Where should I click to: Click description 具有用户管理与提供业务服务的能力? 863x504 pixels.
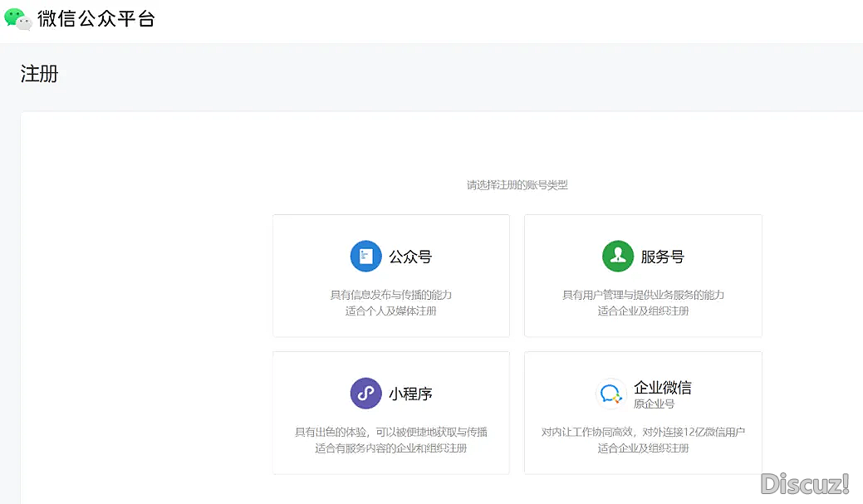coord(643,295)
